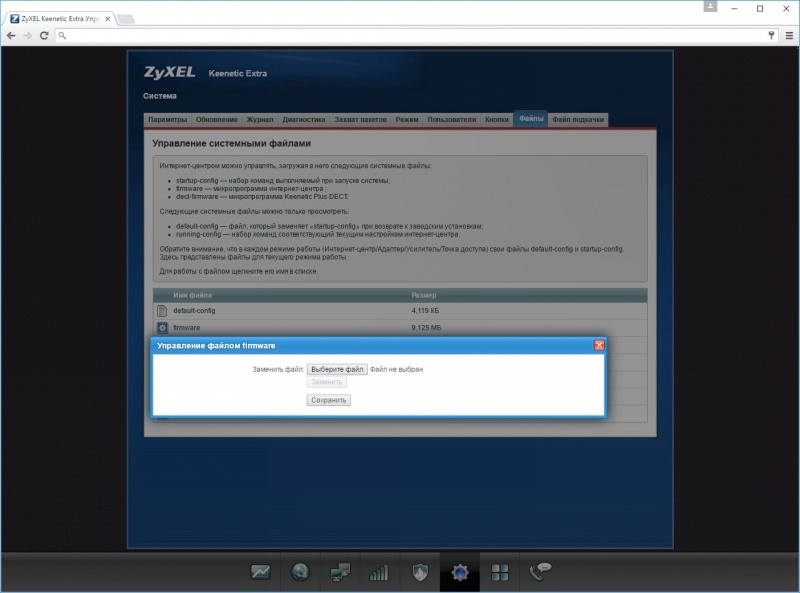The image size is (800, 593).
Task: Open the home network computers icon
Action: (339, 573)
